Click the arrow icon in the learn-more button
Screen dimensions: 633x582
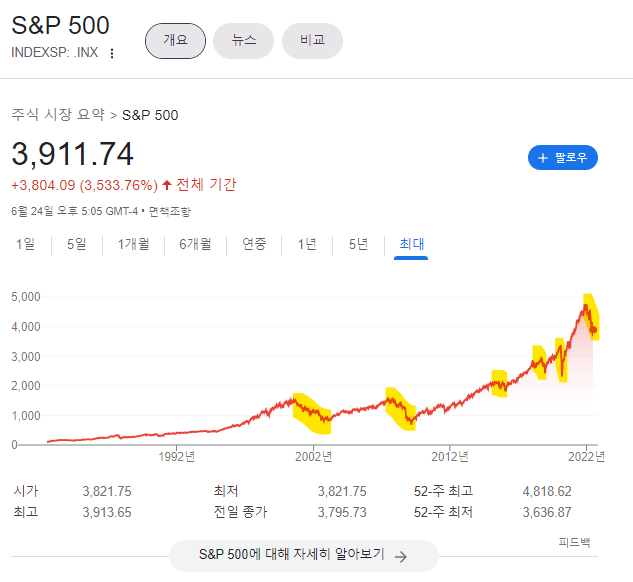coord(401,557)
